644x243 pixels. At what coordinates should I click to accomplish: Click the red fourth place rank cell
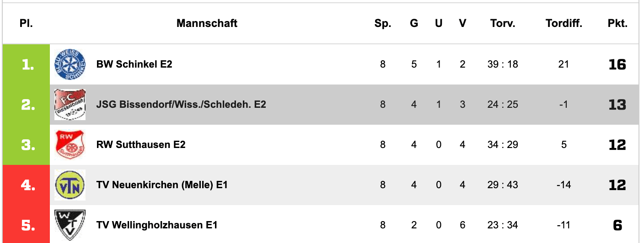click(x=27, y=185)
